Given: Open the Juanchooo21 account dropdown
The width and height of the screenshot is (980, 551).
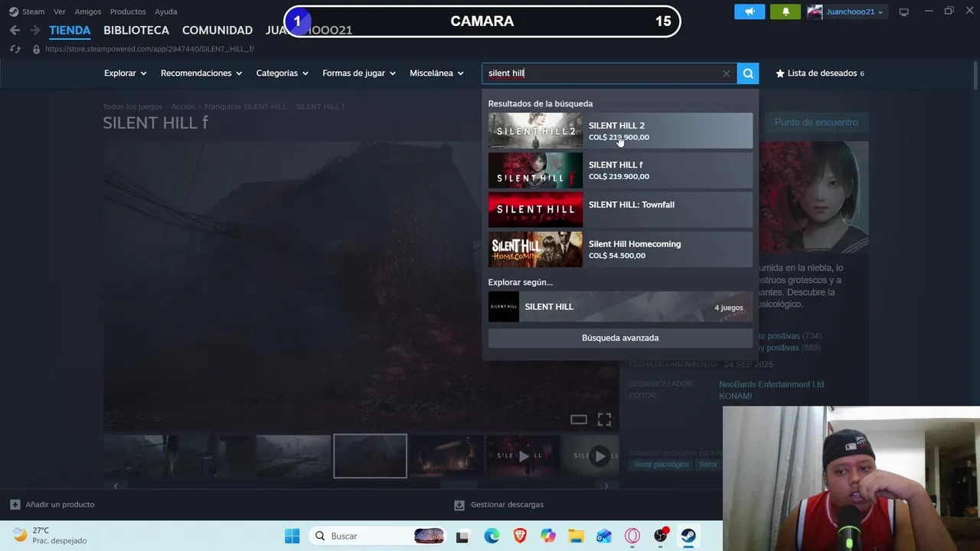Looking at the screenshot, I should point(847,11).
